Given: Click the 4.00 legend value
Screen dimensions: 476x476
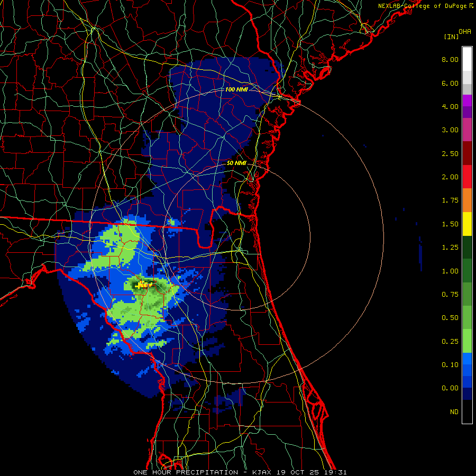Looking at the screenshot, I should tap(450, 106).
